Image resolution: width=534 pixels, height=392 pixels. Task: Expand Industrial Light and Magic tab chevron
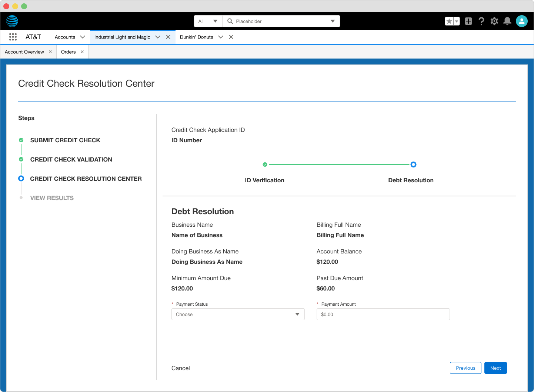pos(158,37)
